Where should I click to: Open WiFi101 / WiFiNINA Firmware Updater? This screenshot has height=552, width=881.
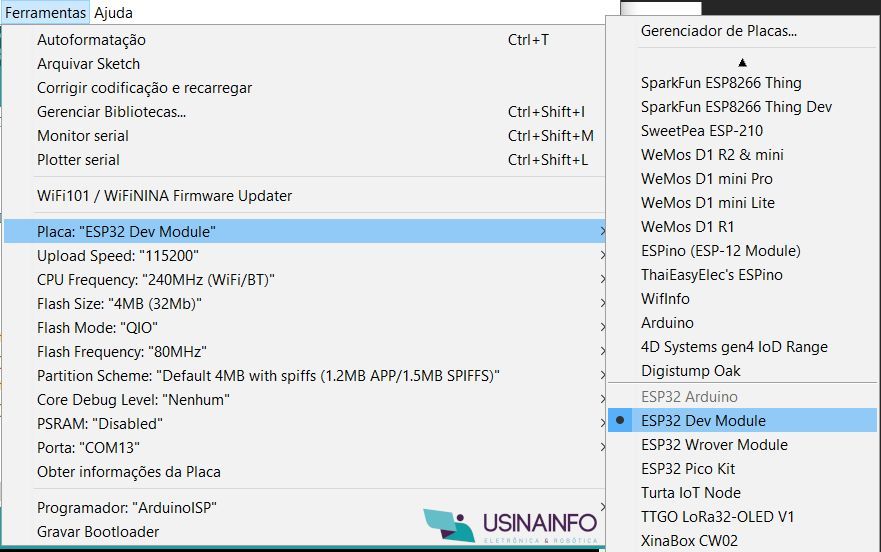click(x=304, y=196)
